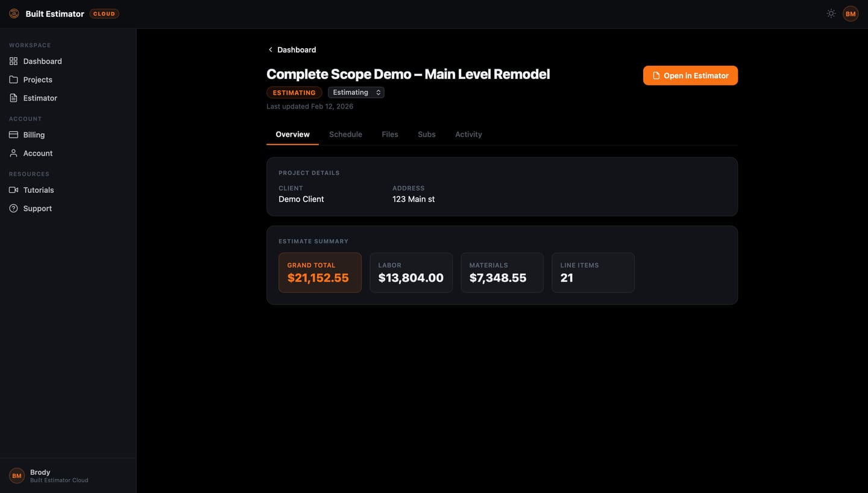Click the Projects folder icon in sidebar
868x493 pixels.
[x=13, y=80]
